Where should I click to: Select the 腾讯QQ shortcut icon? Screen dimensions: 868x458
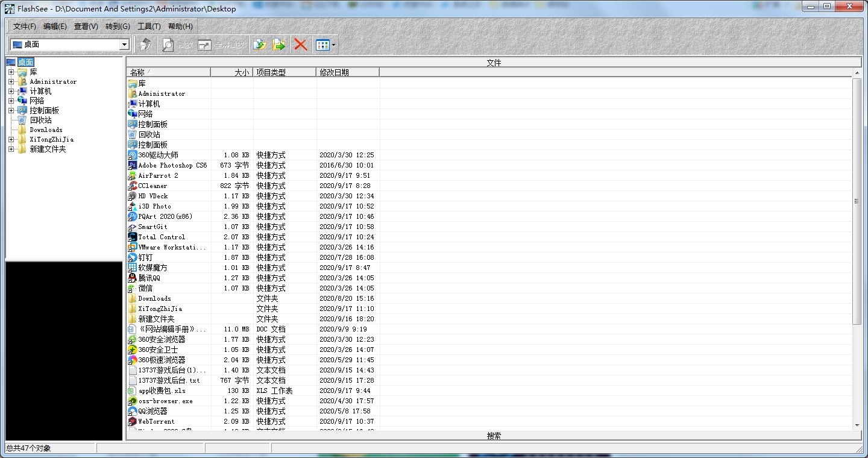pyautogui.click(x=133, y=278)
